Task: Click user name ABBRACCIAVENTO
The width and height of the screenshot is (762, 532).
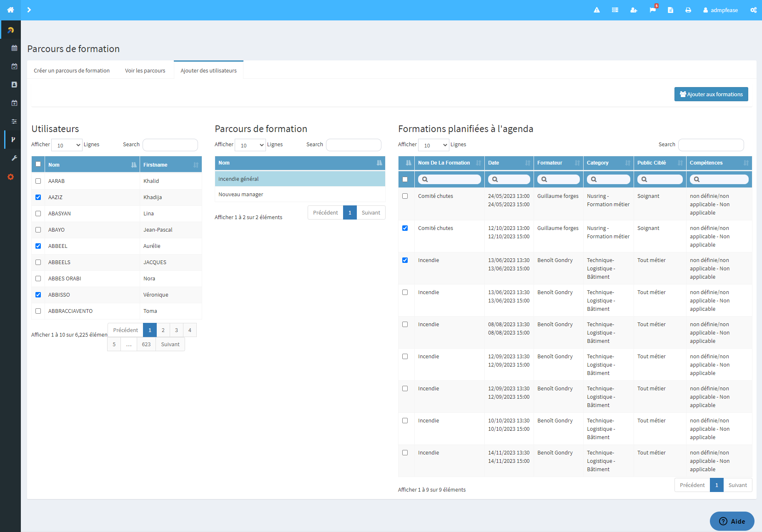Action: (x=70, y=311)
